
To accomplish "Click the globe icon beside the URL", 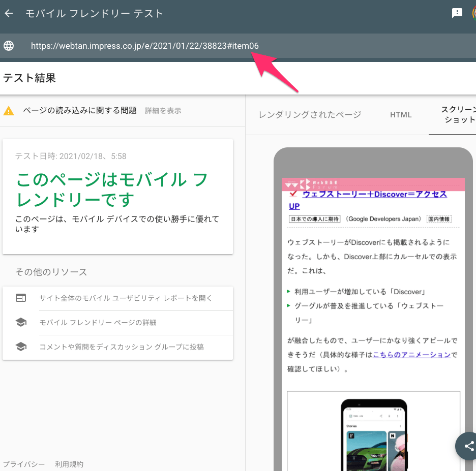I will (x=9, y=46).
